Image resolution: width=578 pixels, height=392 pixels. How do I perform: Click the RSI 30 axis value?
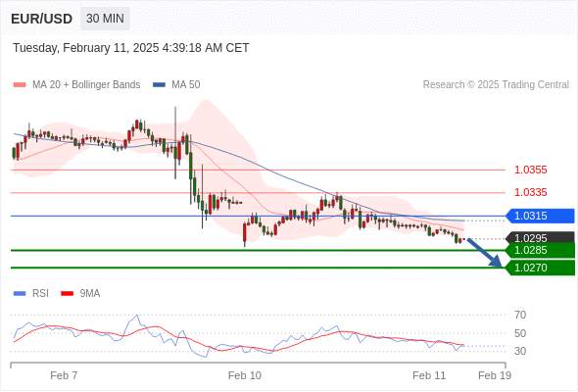520,351
